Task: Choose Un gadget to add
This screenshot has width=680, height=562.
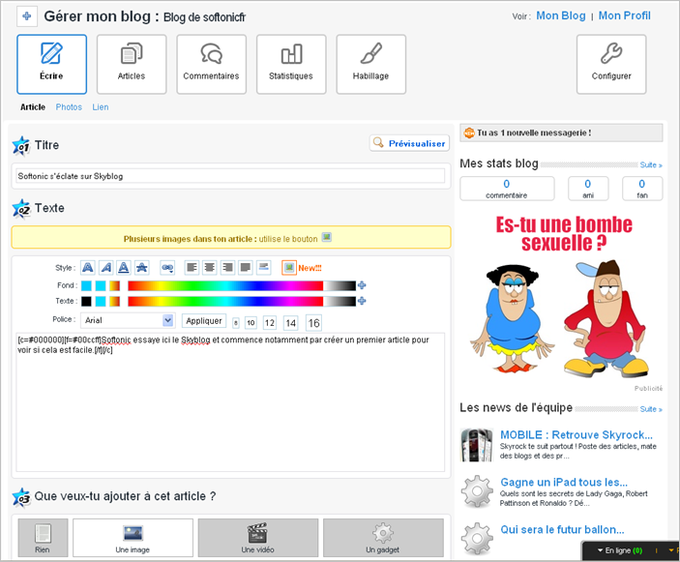Action: click(383, 538)
